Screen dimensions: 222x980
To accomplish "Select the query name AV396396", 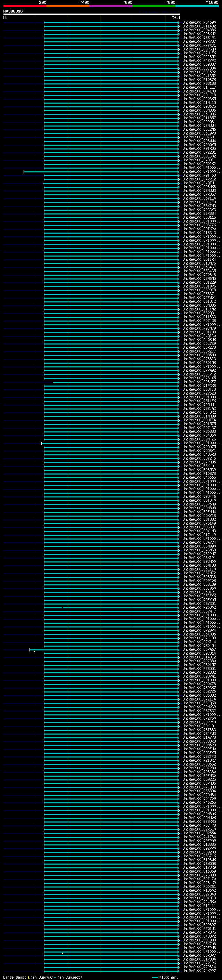I will 13,11.
